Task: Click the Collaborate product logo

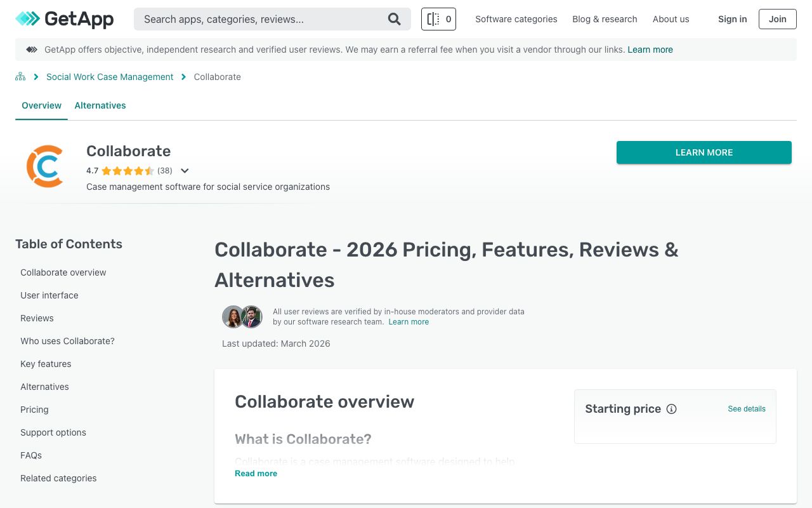Action: (x=45, y=166)
